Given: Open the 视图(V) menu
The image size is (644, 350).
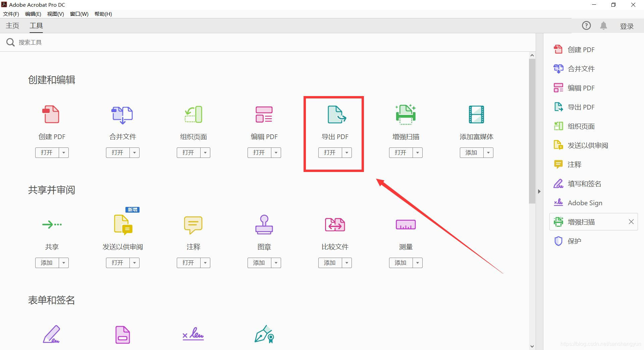Looking at the screenshot, I should pyautogui.click(x=56, y=14).
